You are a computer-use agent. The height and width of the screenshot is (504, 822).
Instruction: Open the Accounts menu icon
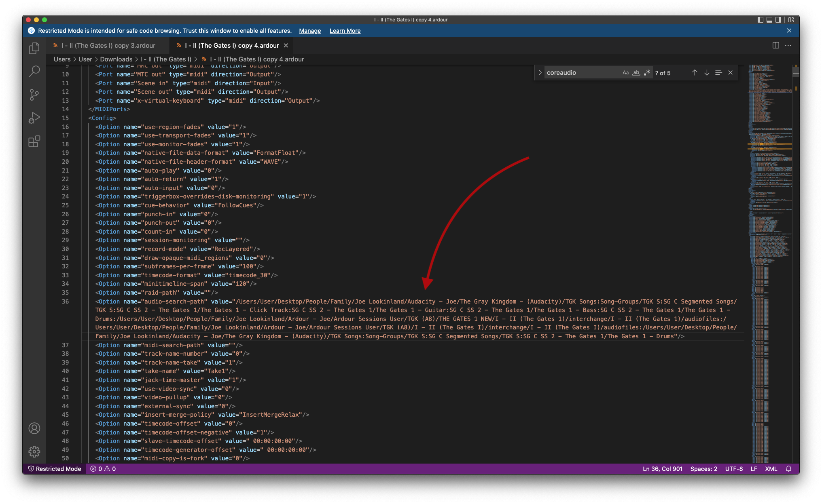34,428
